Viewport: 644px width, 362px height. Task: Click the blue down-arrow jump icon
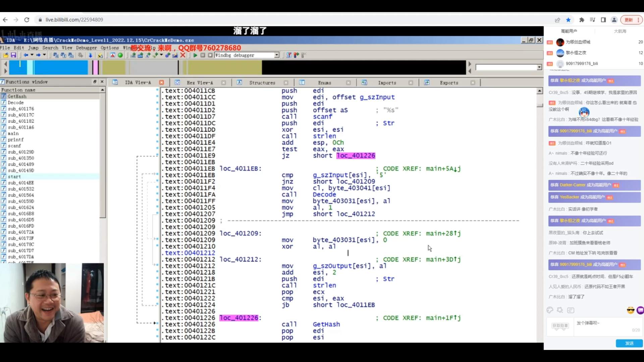click(x=90, y=55)
